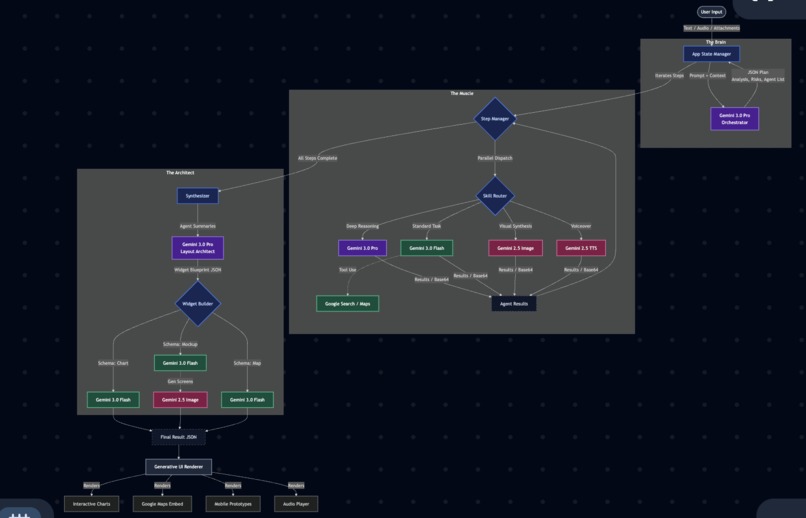Click "Renders" label above Interactive Charts
This screenshot has height=518, width=806.
(91, 486)
